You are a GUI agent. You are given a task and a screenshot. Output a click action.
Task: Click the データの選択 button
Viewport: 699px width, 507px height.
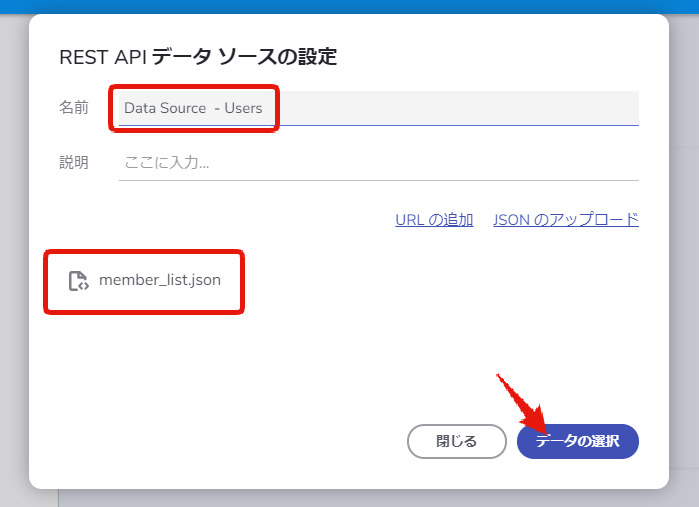[x=578, y=441]
